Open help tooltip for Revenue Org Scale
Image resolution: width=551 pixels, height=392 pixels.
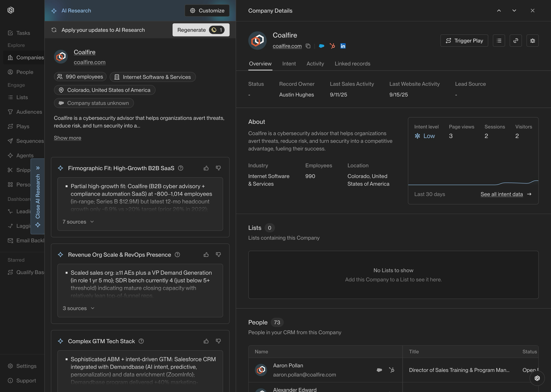(177, 254)
